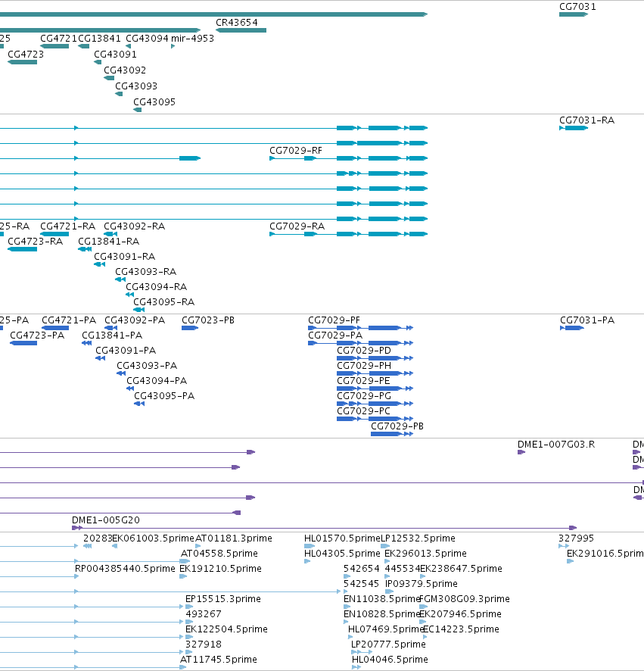Click the HL04046.5prime EST label
Image resolution: width=644 pixels, height=671 pixels.
pos(390,660)
